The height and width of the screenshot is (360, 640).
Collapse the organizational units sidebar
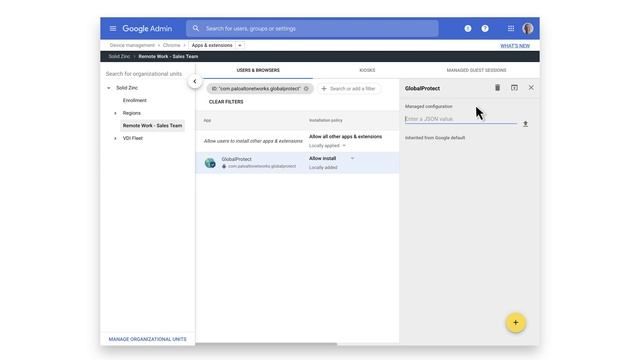(195, 81)
